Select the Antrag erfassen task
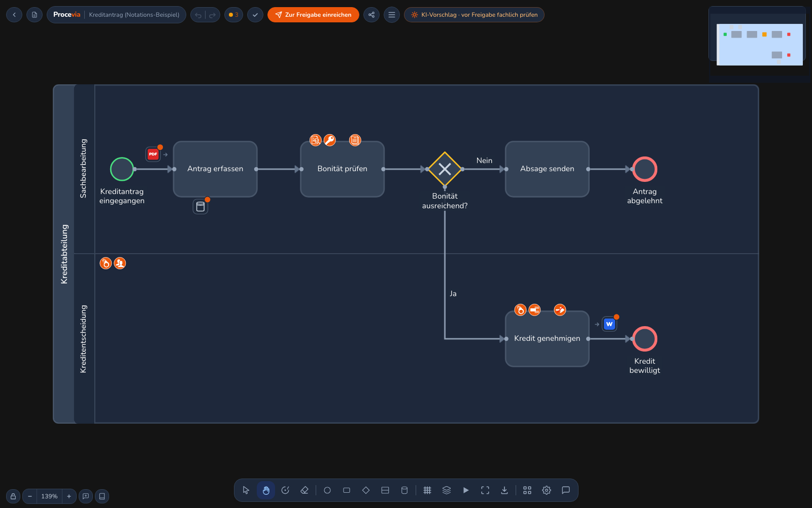The height and width of the screenshot is (508, 812). click(x=215, y=169)
